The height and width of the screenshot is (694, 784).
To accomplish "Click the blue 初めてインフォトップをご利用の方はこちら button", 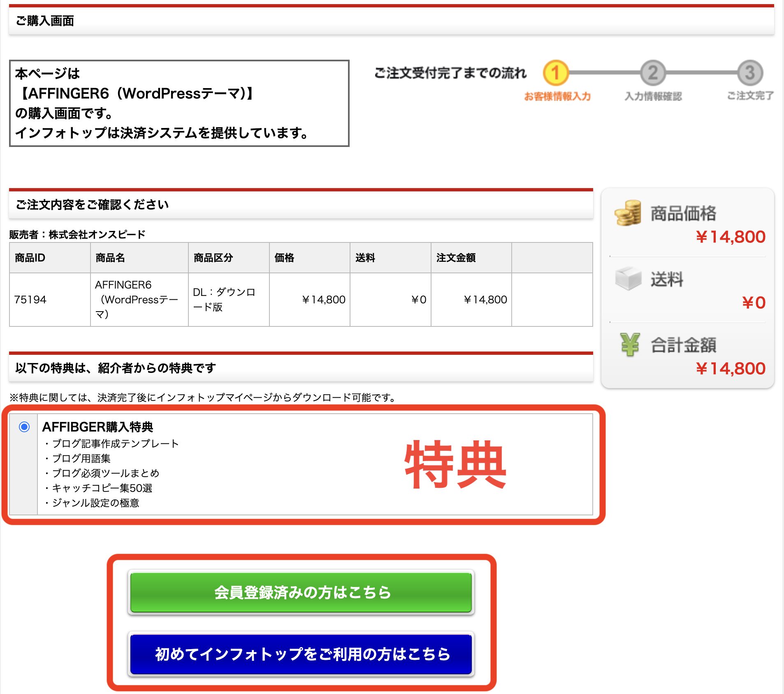I will pyautogui.click(x=301, y=654).
